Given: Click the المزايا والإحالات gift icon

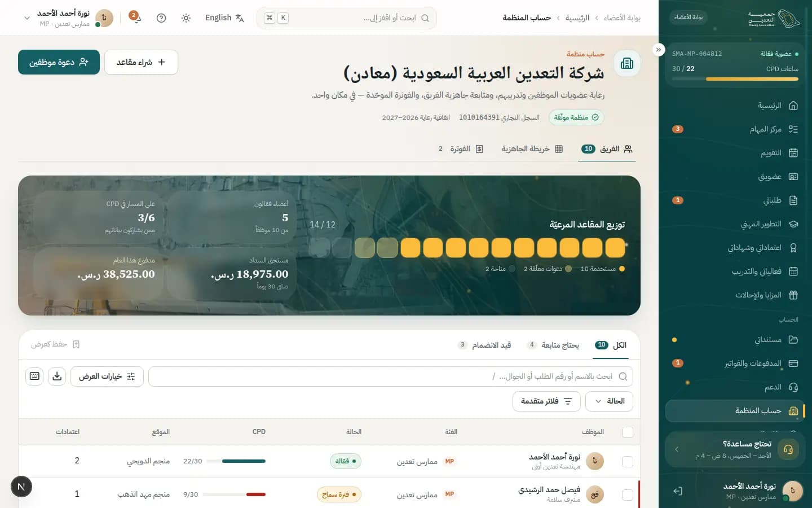Looking at the screenshot, I should 793,295.
